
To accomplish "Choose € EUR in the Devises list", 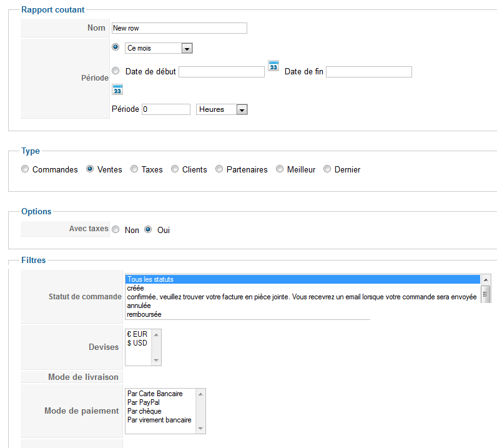I will pyautogui.click(x=137, y=334).
